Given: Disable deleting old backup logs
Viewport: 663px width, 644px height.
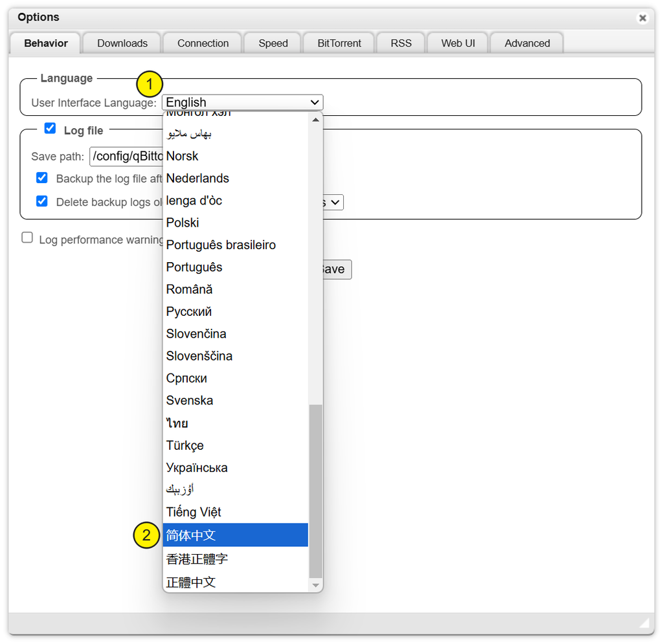Looking at the screenshot, I should (41, 201).
